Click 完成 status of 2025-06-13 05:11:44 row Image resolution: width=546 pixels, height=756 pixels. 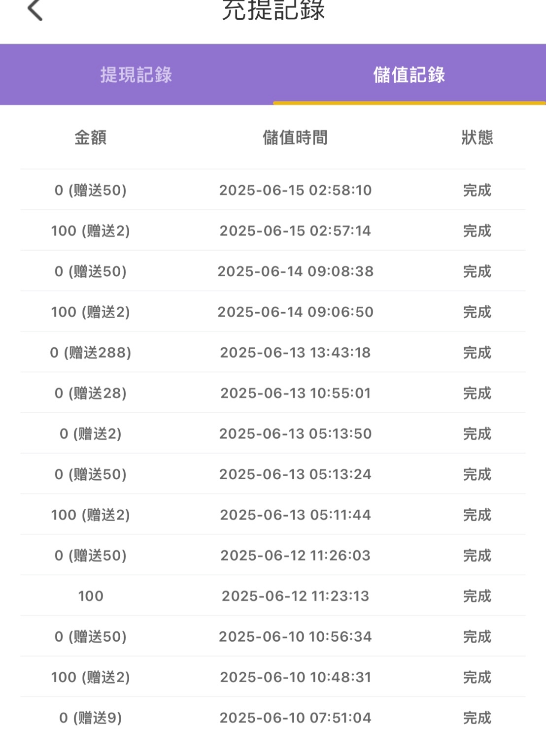coord(477,515)
